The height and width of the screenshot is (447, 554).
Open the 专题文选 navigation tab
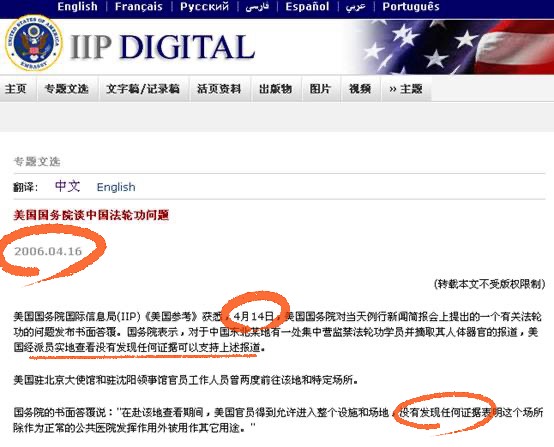pyautogui.click(x=66, y=89)
